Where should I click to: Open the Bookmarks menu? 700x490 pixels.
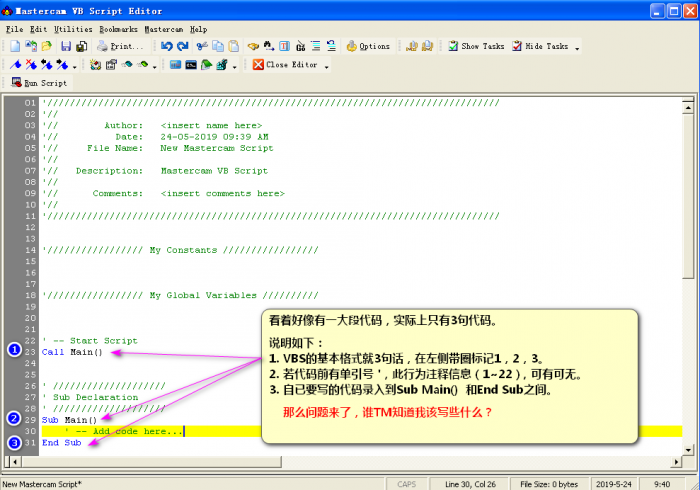point(118,29)
